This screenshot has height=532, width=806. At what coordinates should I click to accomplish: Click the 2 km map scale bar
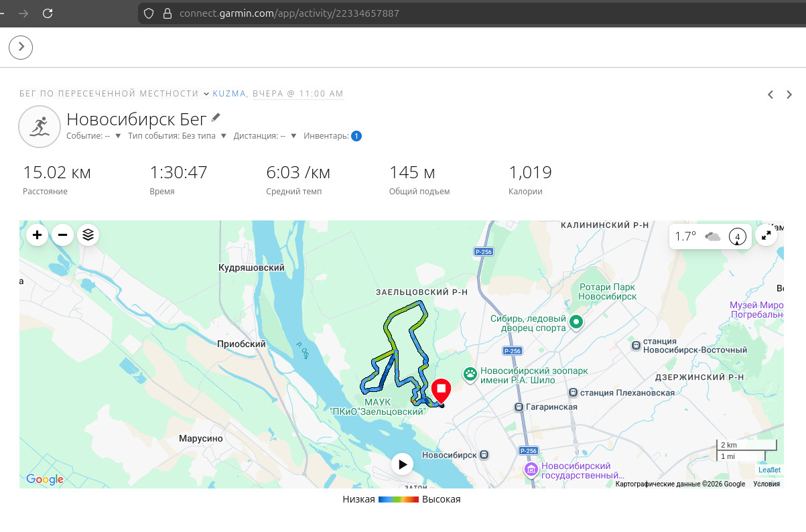pos(747,446)
